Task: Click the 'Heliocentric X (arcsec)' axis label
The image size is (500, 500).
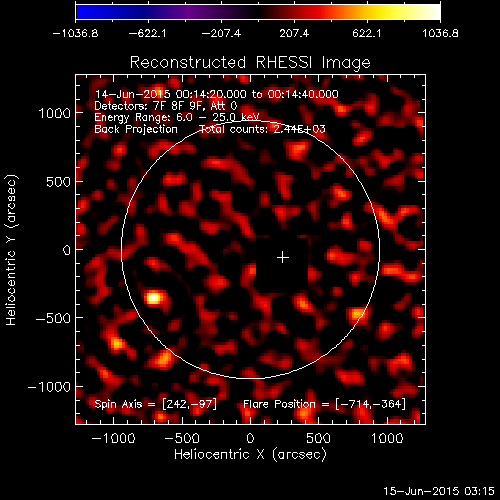Action: 250,454
